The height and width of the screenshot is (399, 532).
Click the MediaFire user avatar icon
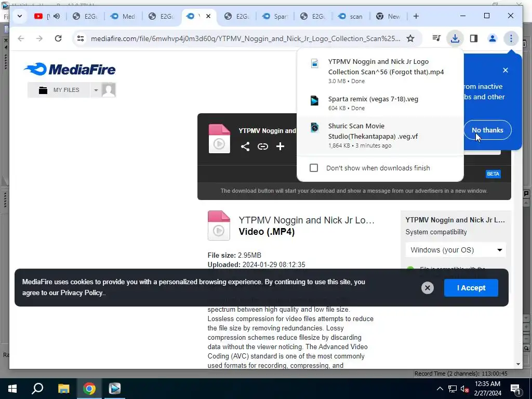(x=109, y=90)
